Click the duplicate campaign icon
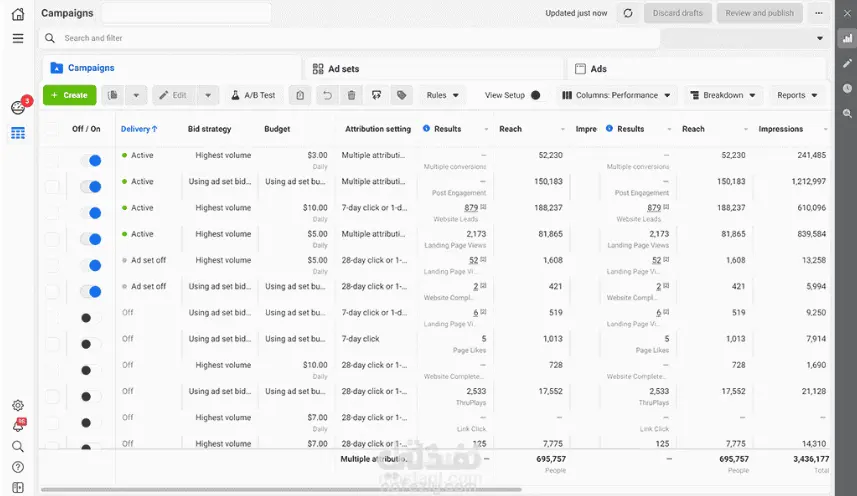The width and height of the screenshot is (857, 496). [x=113, y=95]
